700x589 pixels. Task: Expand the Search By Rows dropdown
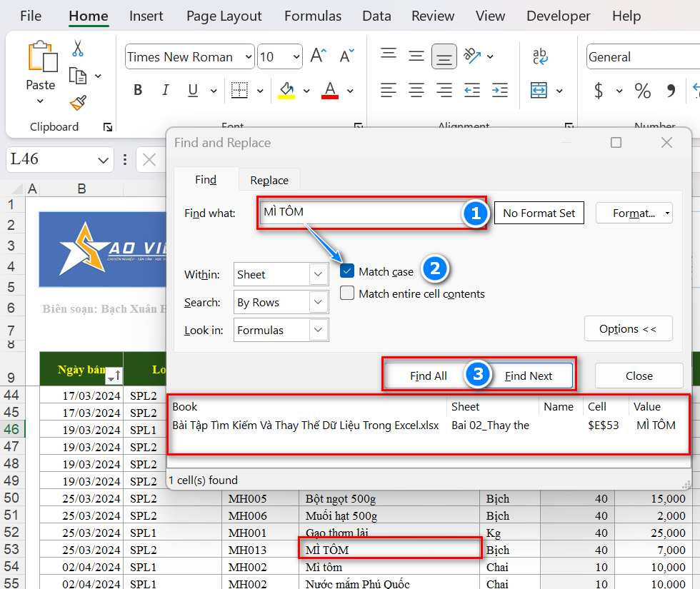[319, 303]
